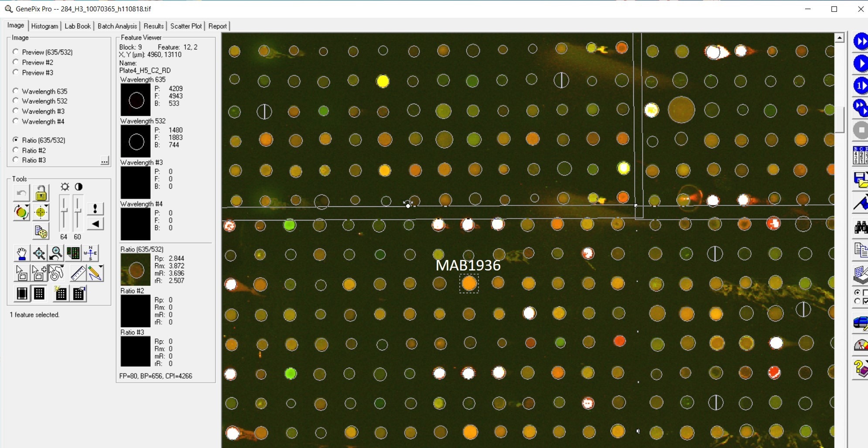Image resolution: width=868 pixels, height=448 pixels.
Task: Click the ellipsis button beside Ratio #3
Action: coord(105,161)
